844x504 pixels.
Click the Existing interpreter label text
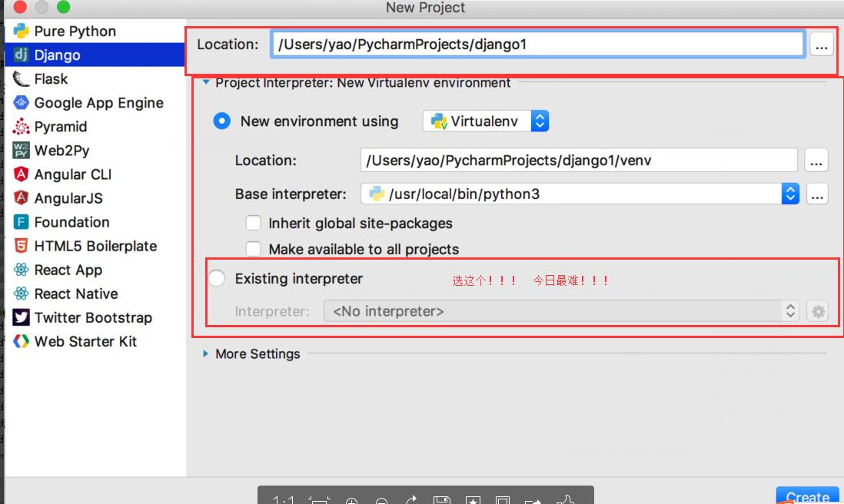[299, 279]
